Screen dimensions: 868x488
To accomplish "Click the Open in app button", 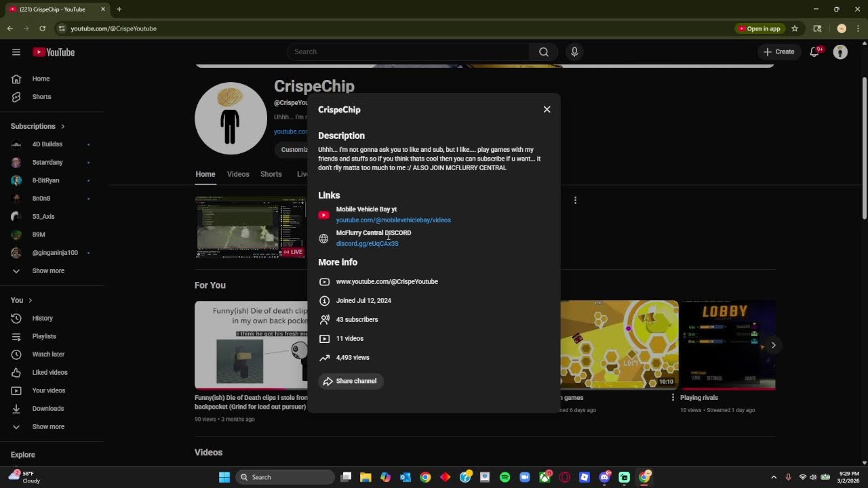I will coord(759,28).
